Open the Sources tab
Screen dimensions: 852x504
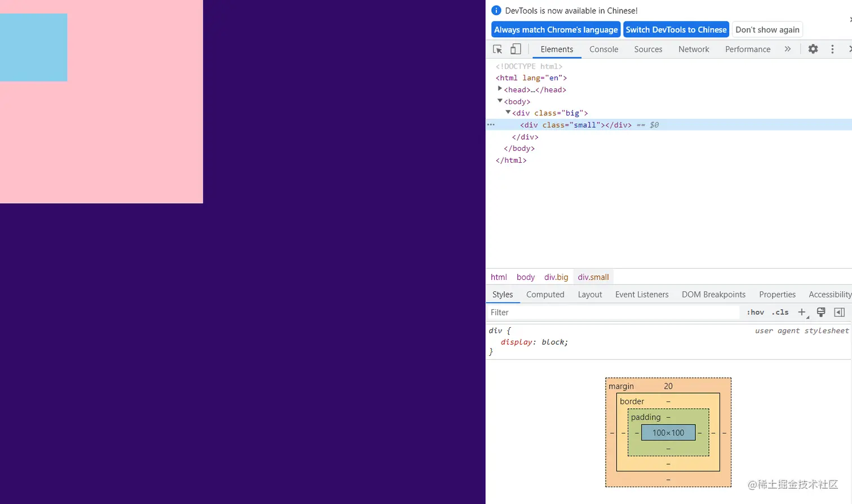[x=648, y=49]
